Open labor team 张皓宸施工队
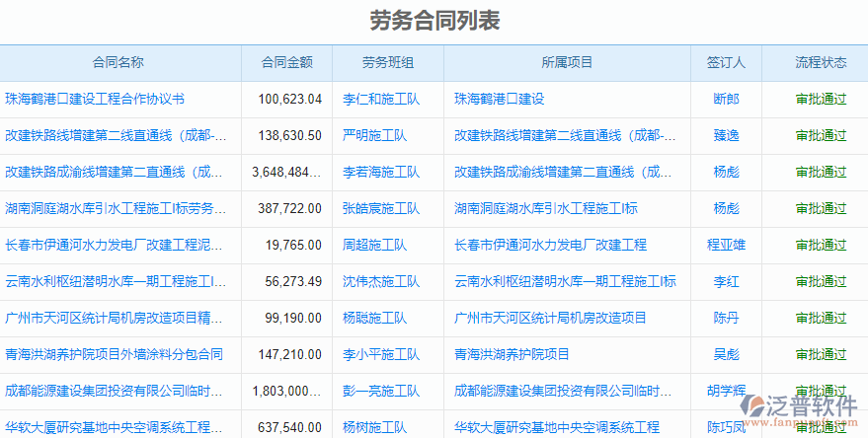Screen dimensions: 868x438 (381, 208)
